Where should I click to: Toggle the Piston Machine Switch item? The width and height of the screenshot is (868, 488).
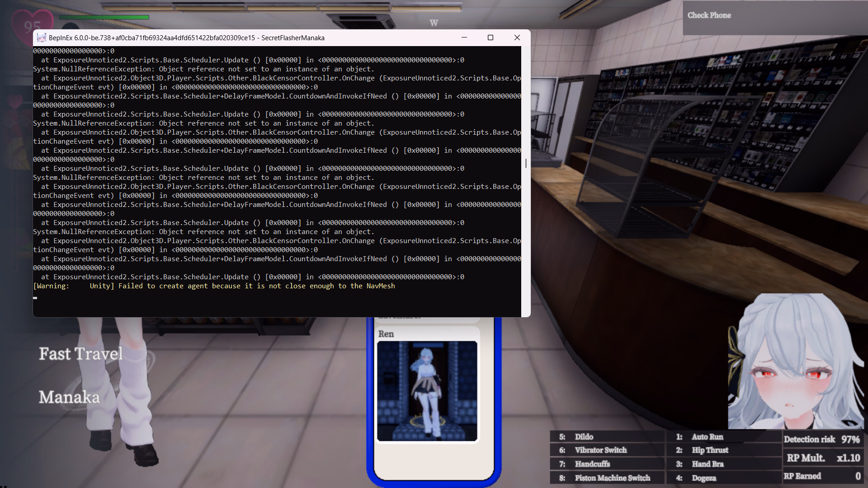pos(612,478)
